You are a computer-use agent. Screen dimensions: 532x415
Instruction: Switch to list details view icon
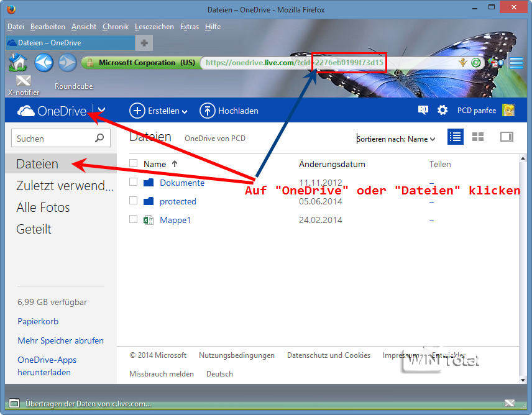coord(456,137)
